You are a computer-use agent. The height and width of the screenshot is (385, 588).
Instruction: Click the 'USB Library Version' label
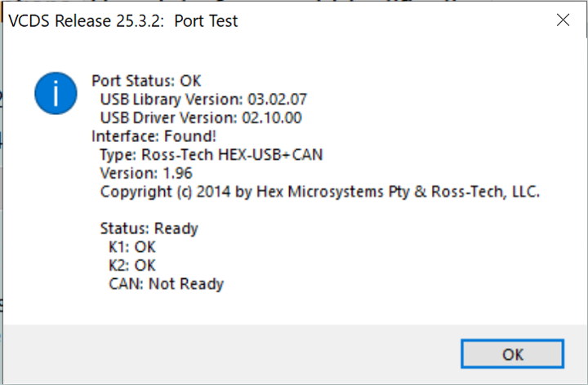[x=170, y=100]
